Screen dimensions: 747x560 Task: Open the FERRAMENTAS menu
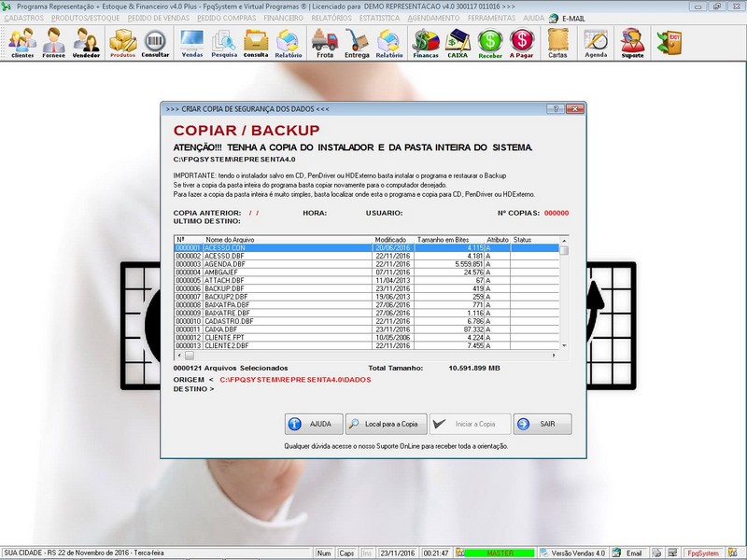[x=491, y=18]
